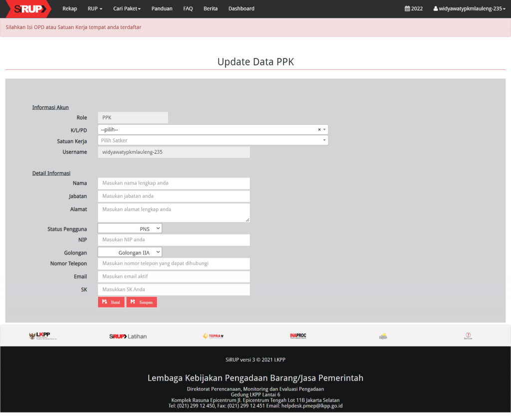The width and height of the screenshot is (511, 420).
Task: Expand the Golongan dropdown
Action: pyautogui.click(x=130, y=253)
